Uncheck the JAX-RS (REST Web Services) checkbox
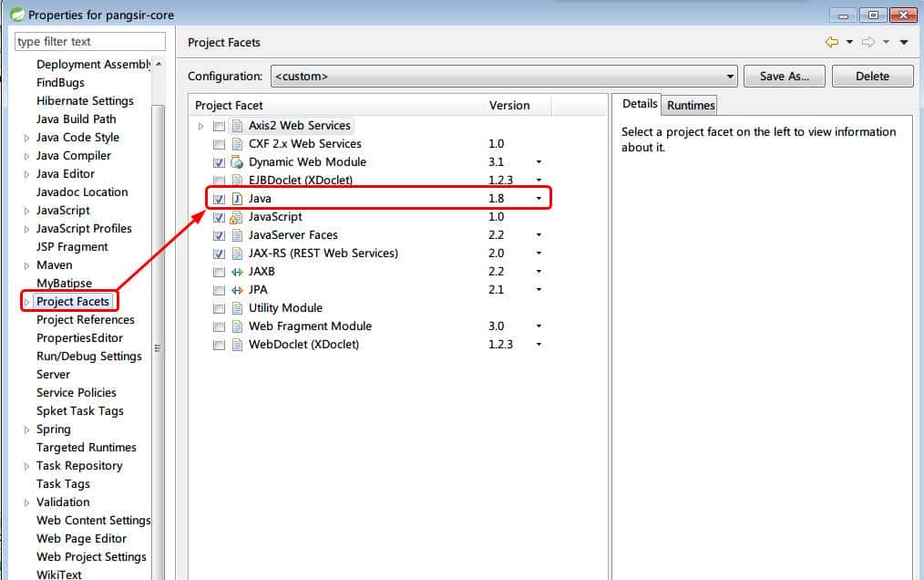Image resolution: width=924 pixels, height=580 pixels. [x=220, y=254]
